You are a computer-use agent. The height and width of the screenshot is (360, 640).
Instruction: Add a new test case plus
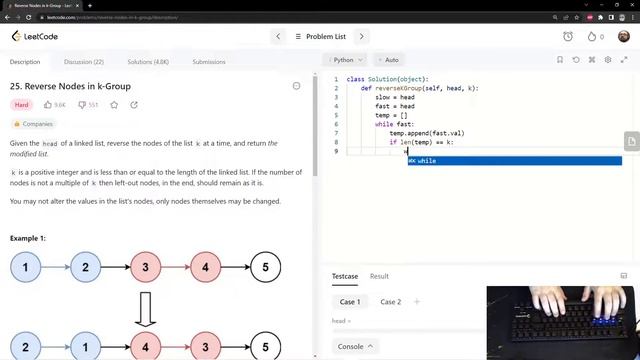(417, 302)
